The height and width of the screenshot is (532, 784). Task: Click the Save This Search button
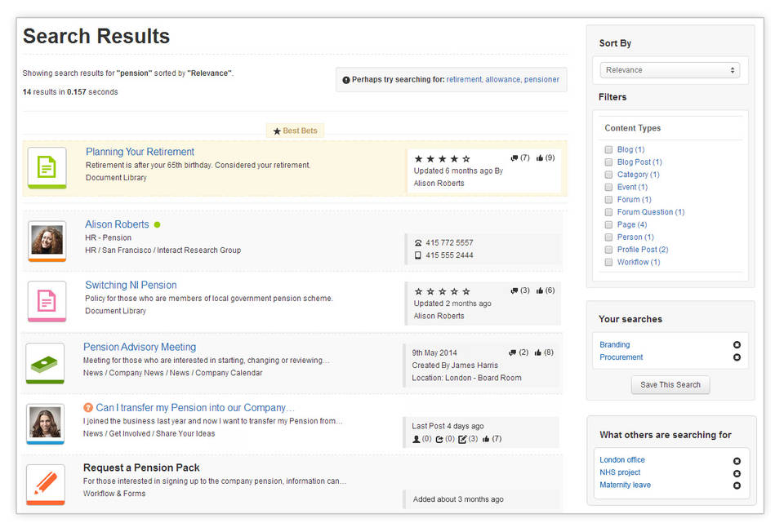[670, 384]
